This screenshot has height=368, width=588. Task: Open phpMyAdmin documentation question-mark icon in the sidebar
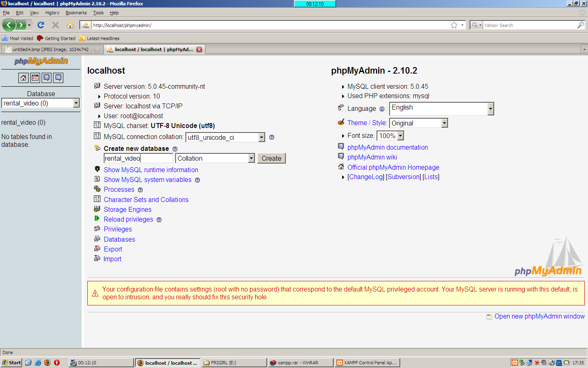click(x=47, y=78)
